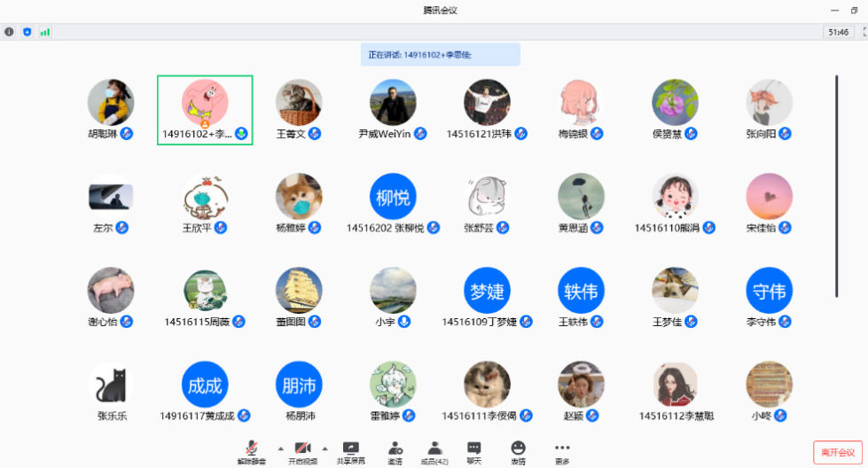
Task: Click the current speaker banner (正在讲话)
Action: pos(440,55)
